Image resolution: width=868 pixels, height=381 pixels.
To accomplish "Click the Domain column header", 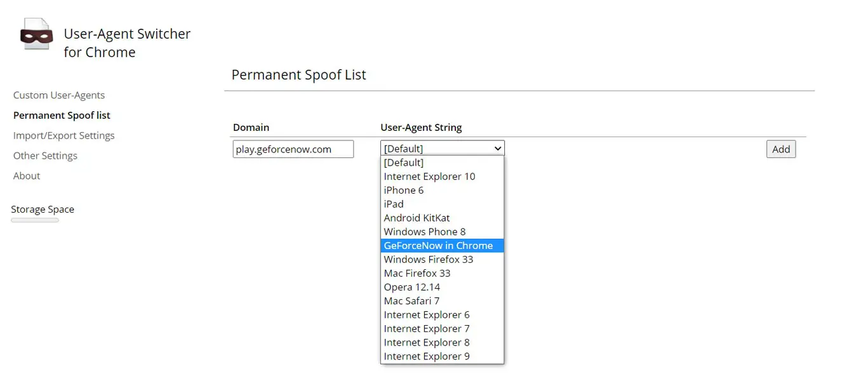I will (x=251, y=128).
